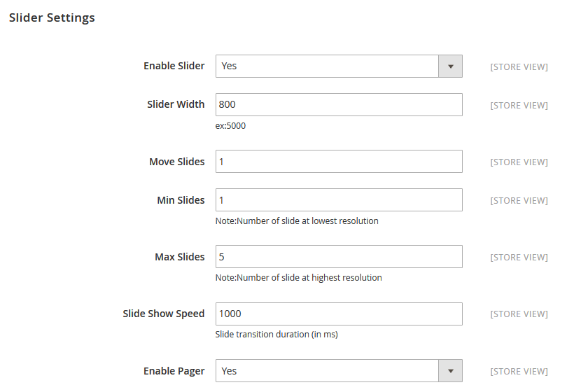Viewport: 581px width, 392px height.
Task: Click the Store View scope beside Enable Pager
Action: point(519,372)
